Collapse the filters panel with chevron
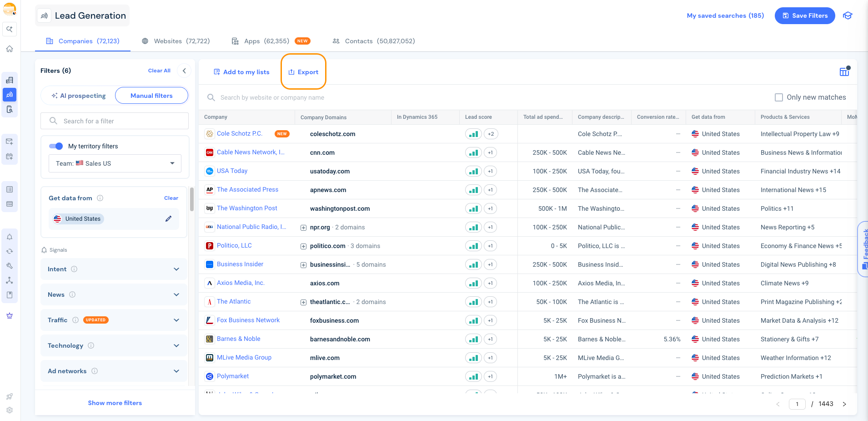 point(184,71)
